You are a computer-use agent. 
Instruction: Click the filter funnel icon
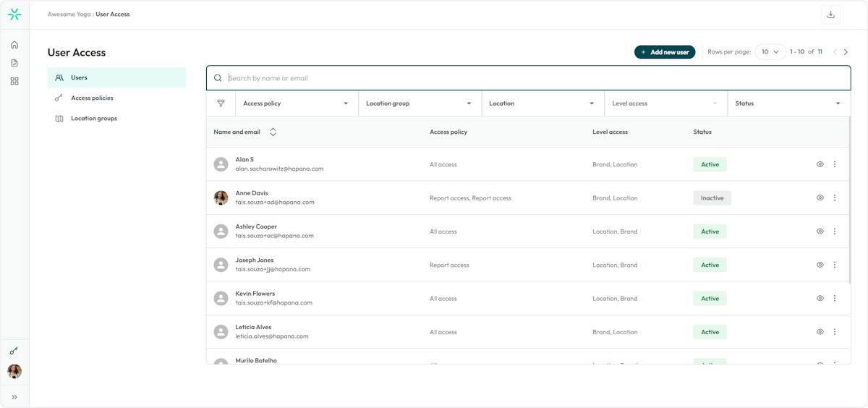(221, 103)
